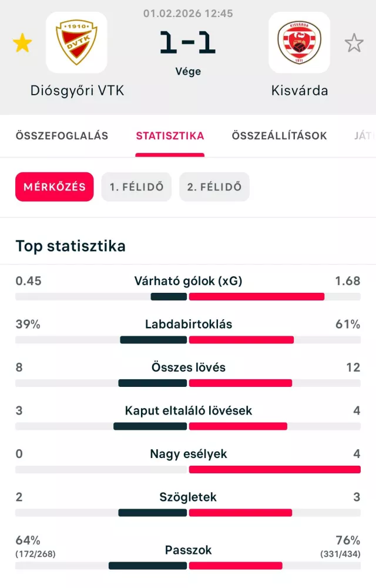This screenshot has height=588, width=376.
Task: Click the Várható gólok (xG) bar
Action: (188, 296)
